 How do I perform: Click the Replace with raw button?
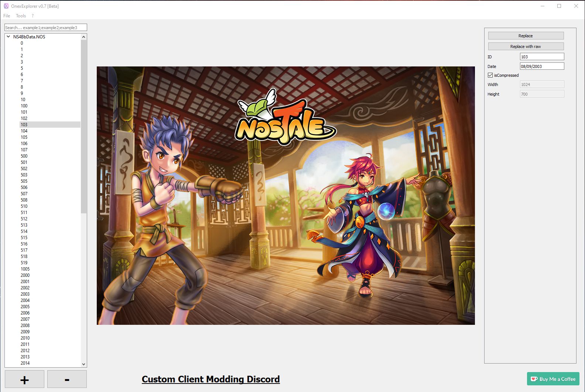pos(526,47)
